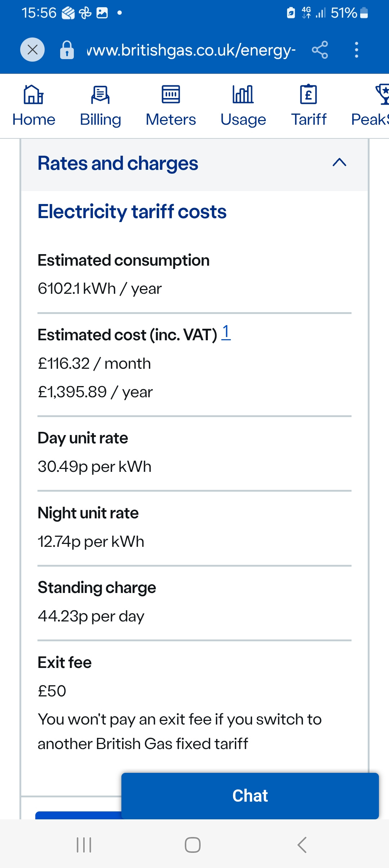Tap the Android home button
Screen dimensions: 389x868
click(193, 845)
